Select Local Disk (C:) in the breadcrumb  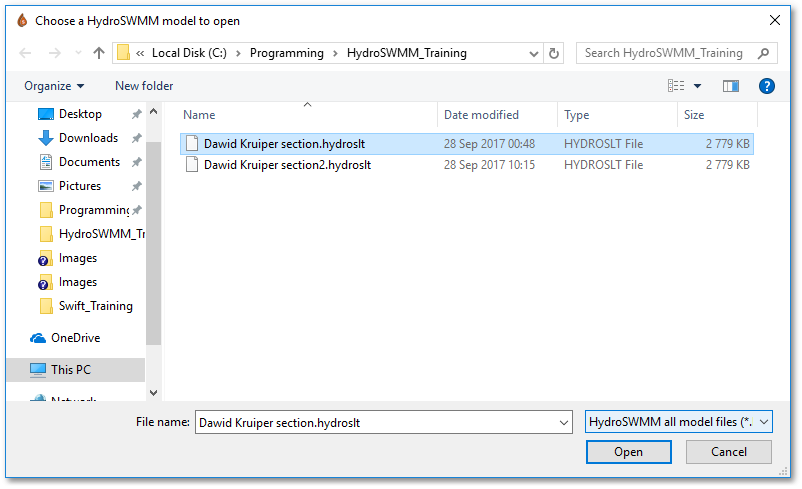[189, 53]
